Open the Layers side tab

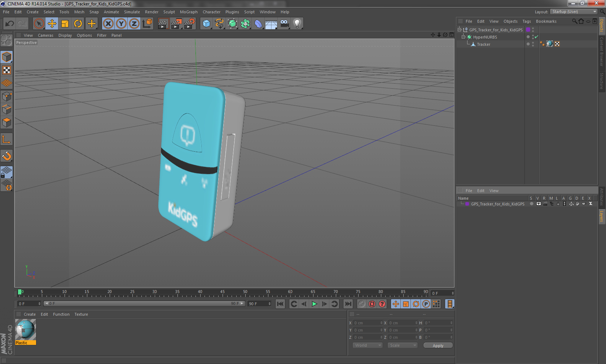click(602, 217)
